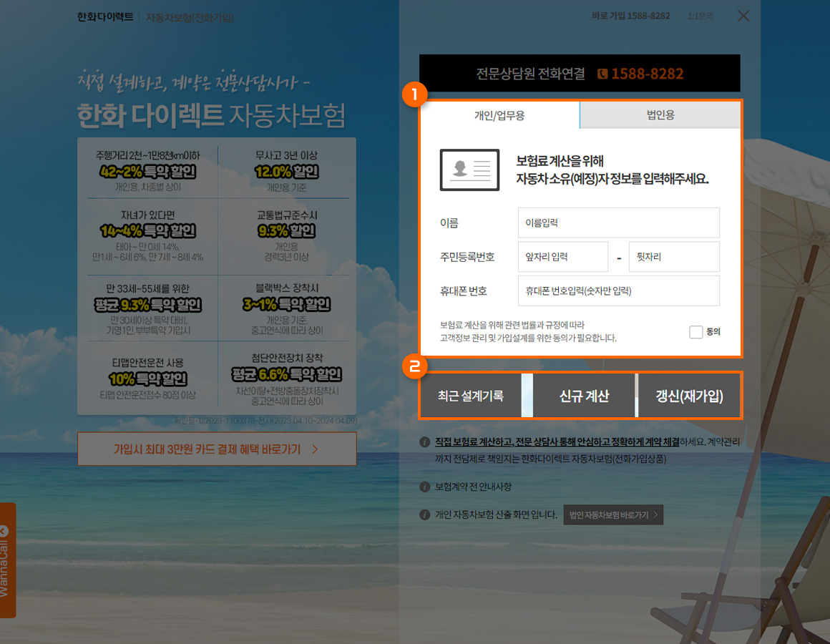Viewport: 830px width, 644px height.
Task: Open 직접 보험료 계산하고 underlined link
Action: [x=557, y=442]
